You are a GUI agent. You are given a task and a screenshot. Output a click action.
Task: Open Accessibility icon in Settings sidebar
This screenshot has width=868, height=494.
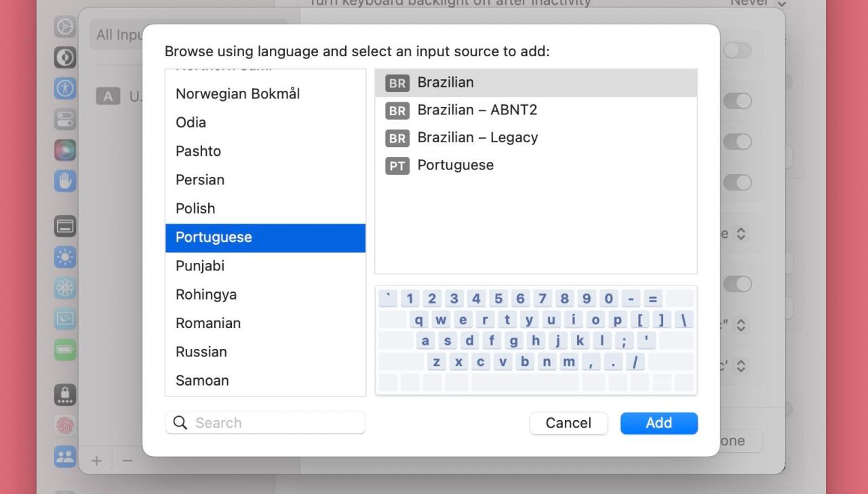tap(65, 88)
